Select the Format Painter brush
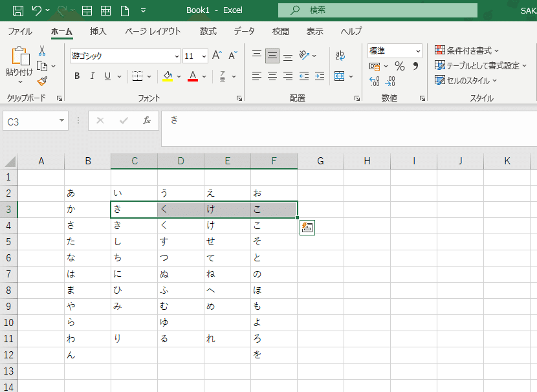Viewport: 537px width, 392px height. pyautogui.click(x=42, y=81)
